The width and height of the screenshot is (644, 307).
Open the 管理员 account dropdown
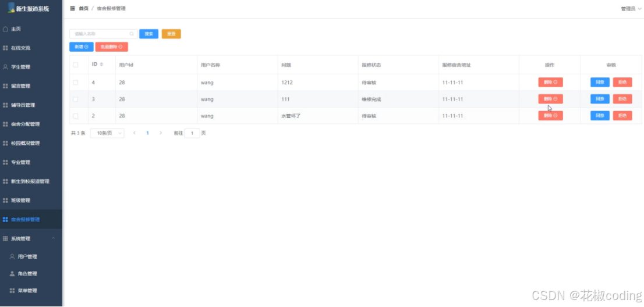[631, 9]
